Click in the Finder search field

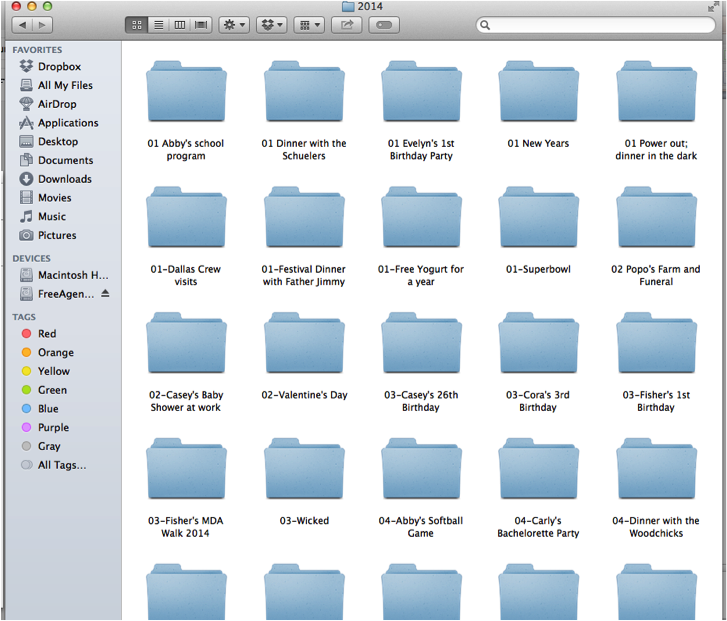click(596, 25)
